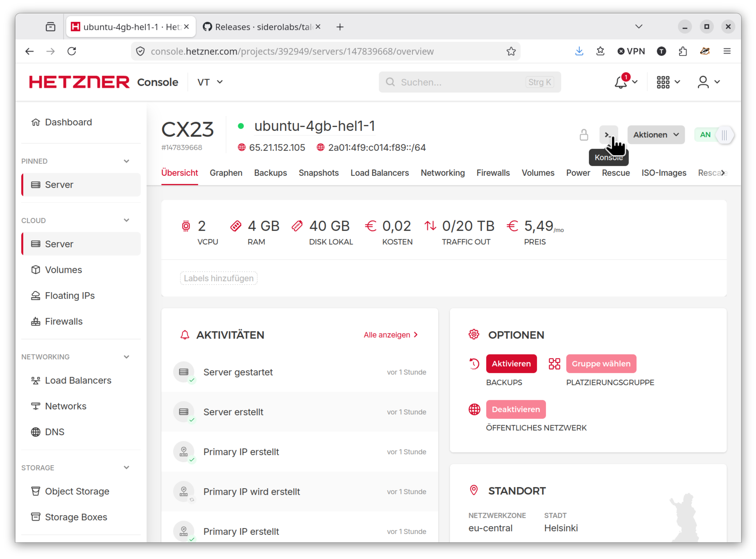The height and width of the screenshot is (559, 756).
Task: Open Load Balancers in the sidebar
Action: 81,380
